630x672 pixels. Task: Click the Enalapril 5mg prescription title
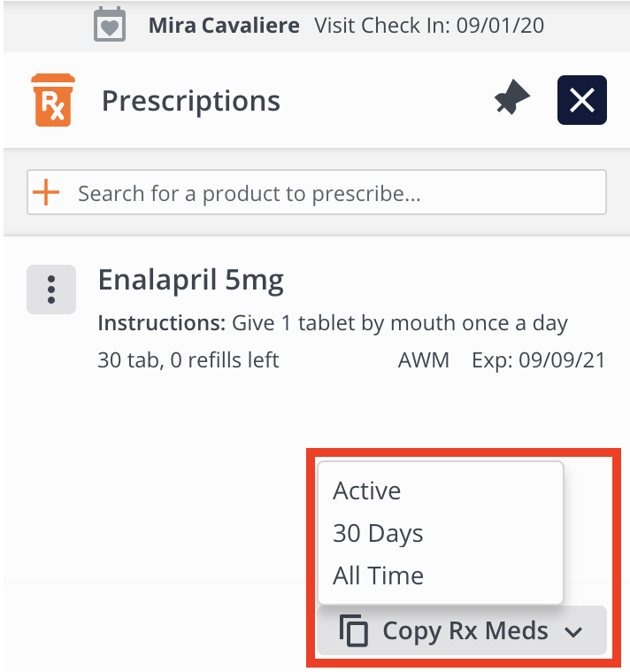click(190, 280)
